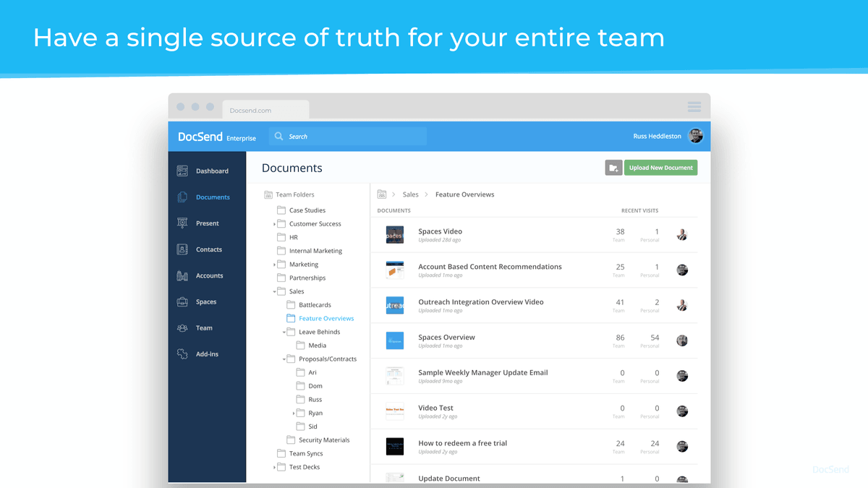Go to the Contacts sidebar icon
Screen dimensions: 868x488
(182, 249)
